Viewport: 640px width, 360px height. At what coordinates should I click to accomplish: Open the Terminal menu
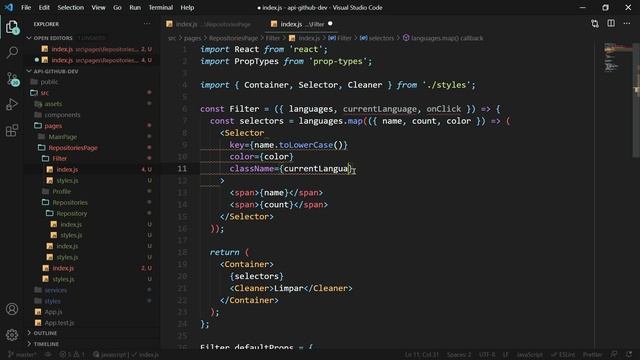tap(160, 7)
